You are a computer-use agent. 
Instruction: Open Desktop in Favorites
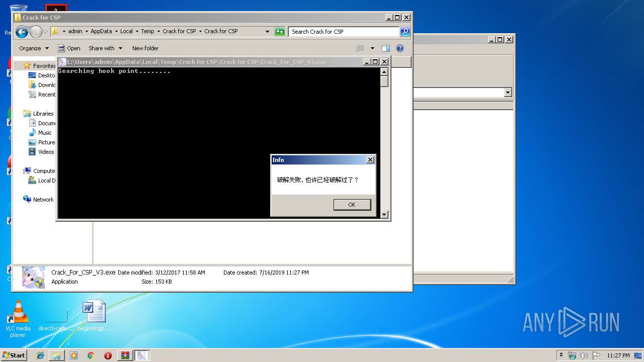[x=42, y=75]
